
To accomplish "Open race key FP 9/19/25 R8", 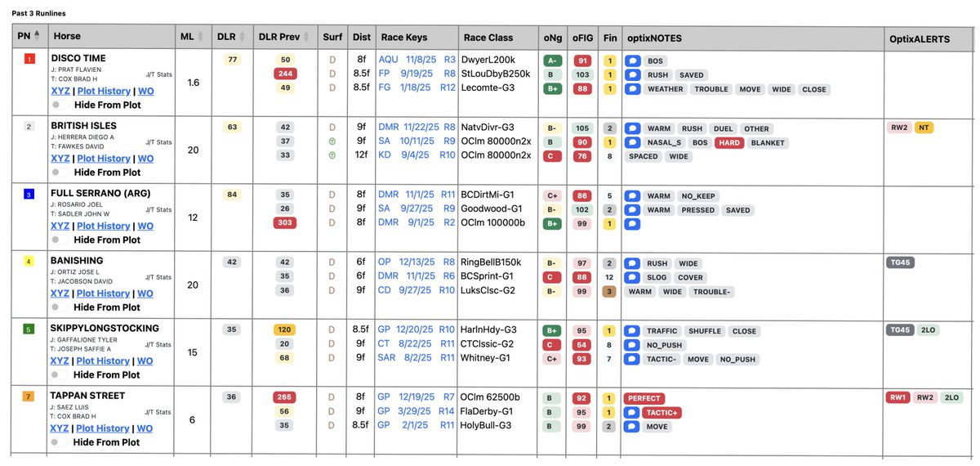I will tap(417, 74).
